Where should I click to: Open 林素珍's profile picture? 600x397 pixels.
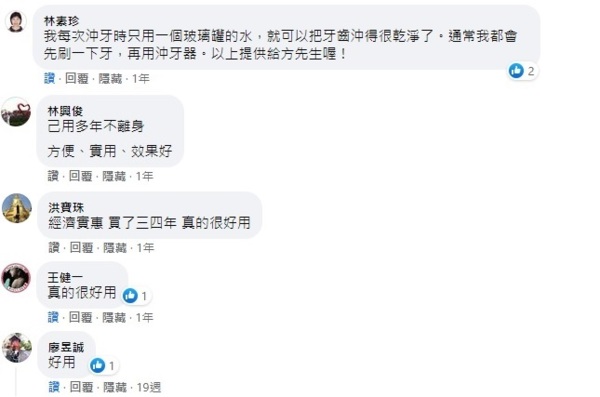coord(16,21)
